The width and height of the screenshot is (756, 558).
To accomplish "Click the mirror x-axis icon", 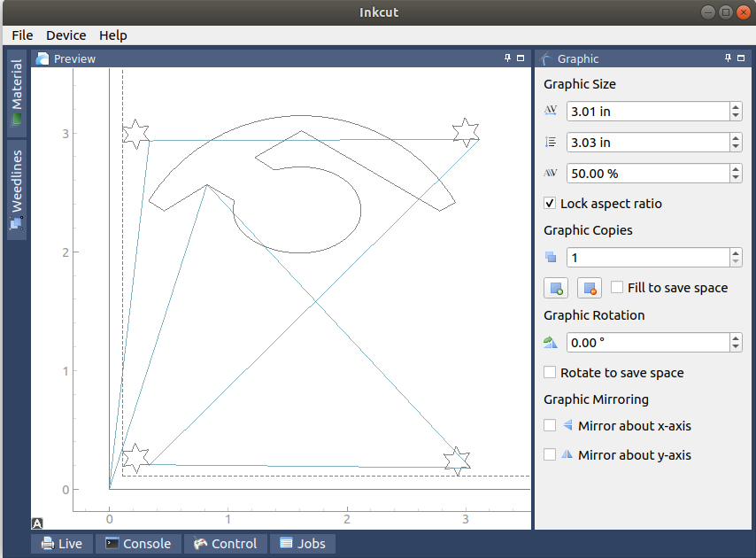I will [568, 425].
